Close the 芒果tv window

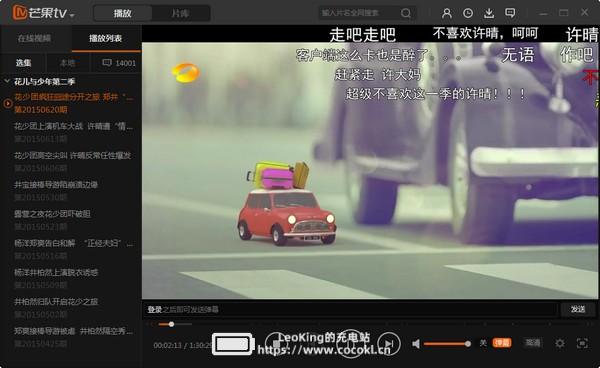click(584, 13)
